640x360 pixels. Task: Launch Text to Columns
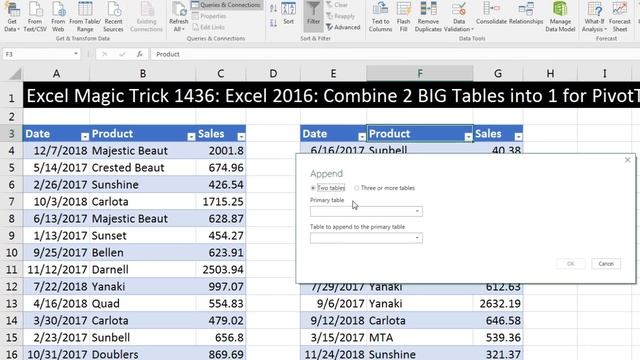(380, 17)
